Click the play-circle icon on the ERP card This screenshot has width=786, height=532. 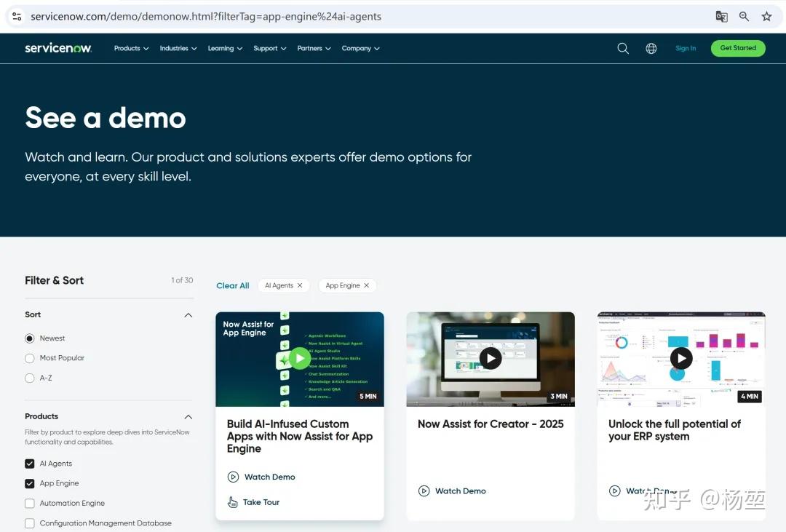pos(614,491)
